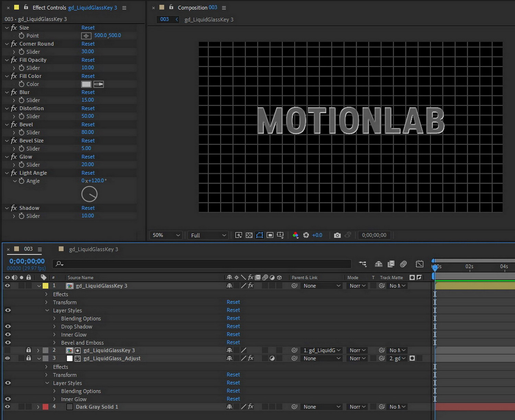Click gd_LiquidGlassKey 3 breadcrumb in viewer
Viewport: 515px width, 420px height.
pos(209,20)
